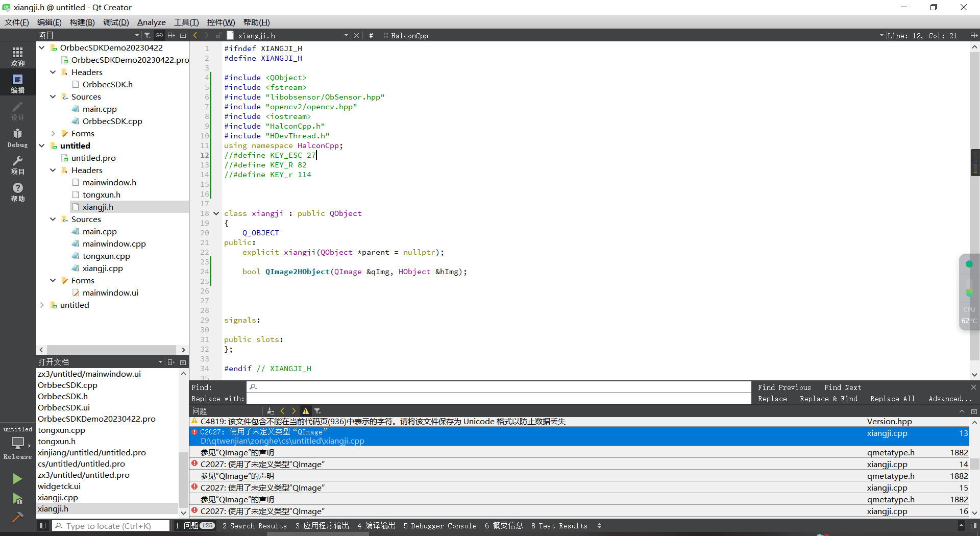Open the Analyze menu

click(x=152, y=22)
